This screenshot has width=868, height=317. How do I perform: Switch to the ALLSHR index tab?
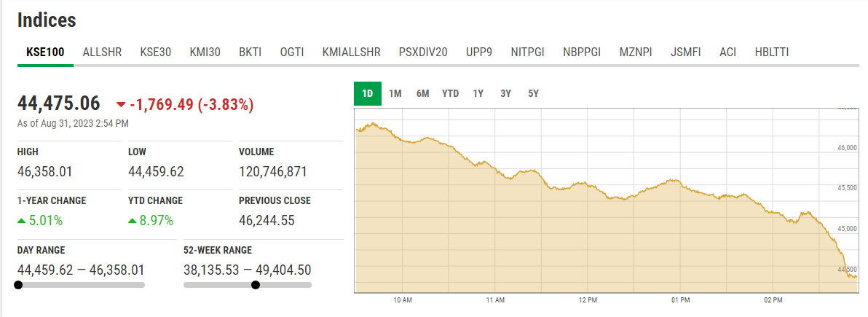pos(102,52)
